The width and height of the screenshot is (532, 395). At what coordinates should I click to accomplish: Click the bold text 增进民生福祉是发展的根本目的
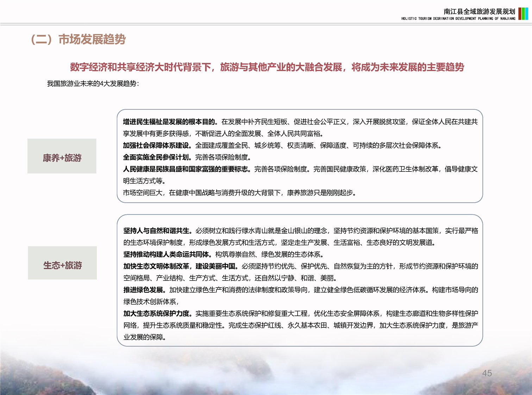tap(170, 122)
